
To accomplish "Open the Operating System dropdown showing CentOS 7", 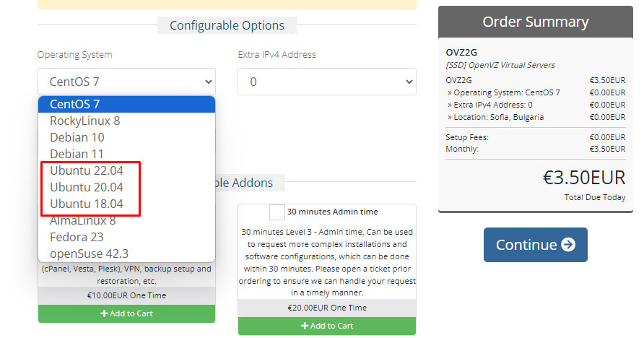I will 126,82.
